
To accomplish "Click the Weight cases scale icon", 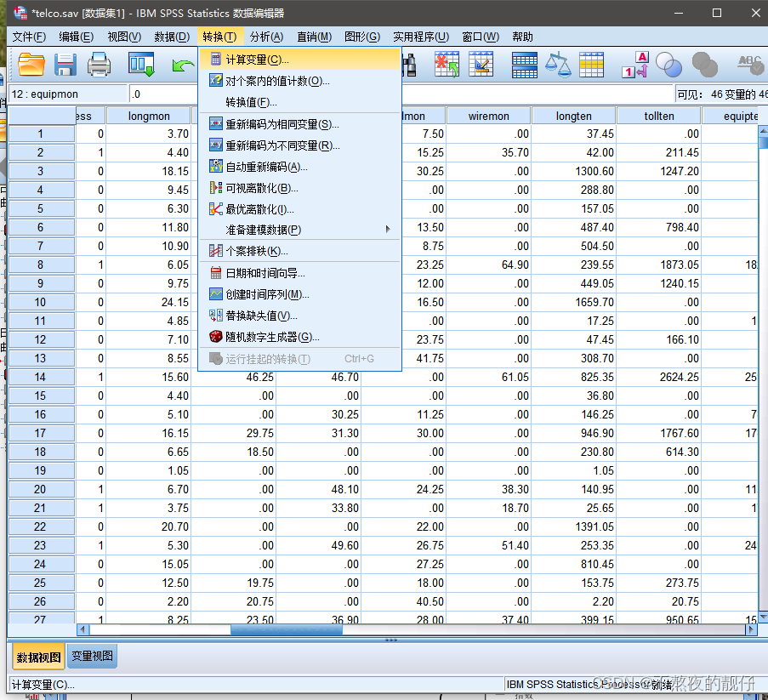I will click(558, 65).
